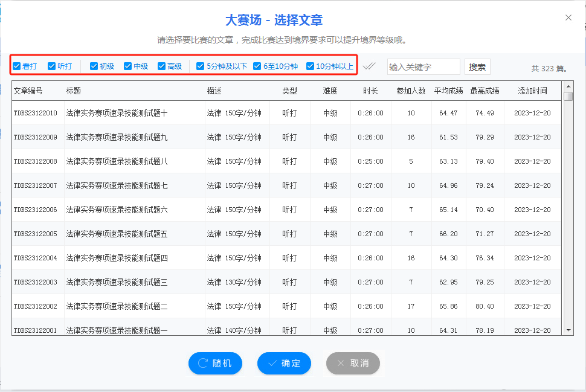
Task: Click article ID TDBS23122001
Action: 36,330
